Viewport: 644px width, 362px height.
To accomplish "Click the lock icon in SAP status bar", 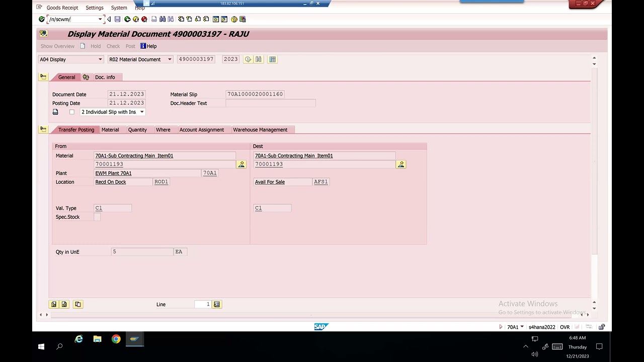I will (601, 327).
